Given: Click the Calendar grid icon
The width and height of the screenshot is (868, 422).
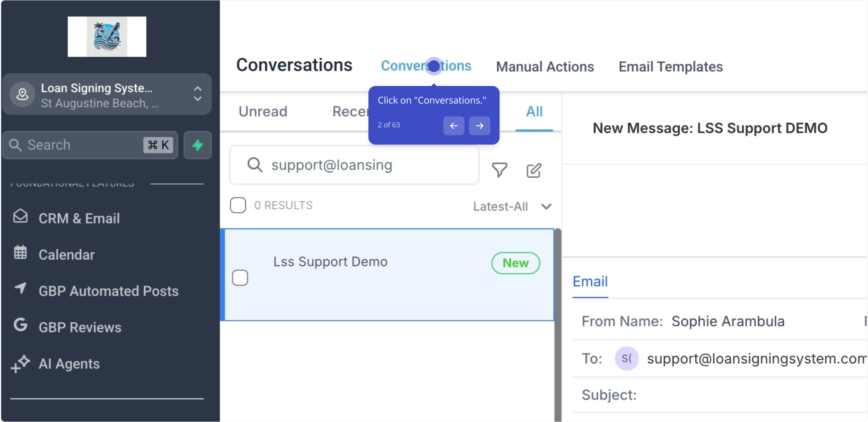Looking at the screenshot, I should 20,252.
